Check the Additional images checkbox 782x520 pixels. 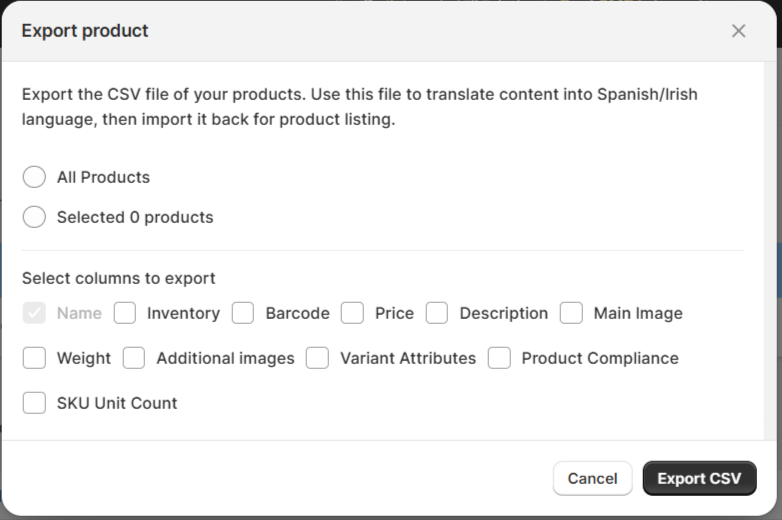coord(134,358)
